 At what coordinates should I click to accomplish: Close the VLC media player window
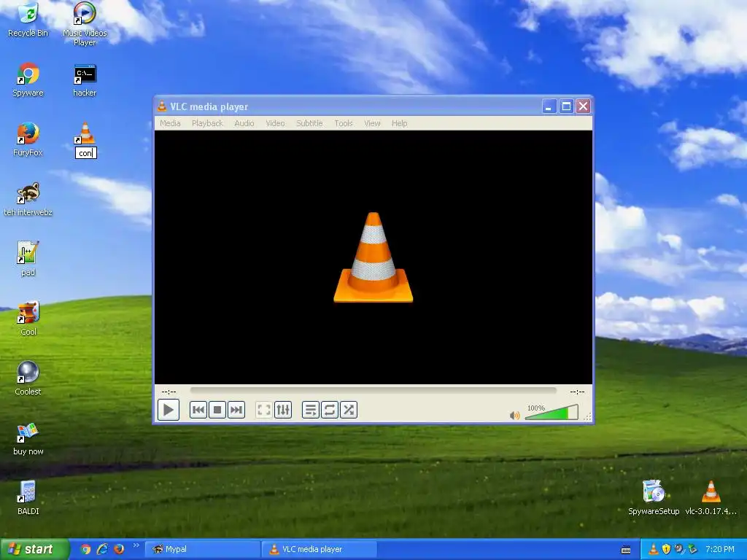[583, 106]
